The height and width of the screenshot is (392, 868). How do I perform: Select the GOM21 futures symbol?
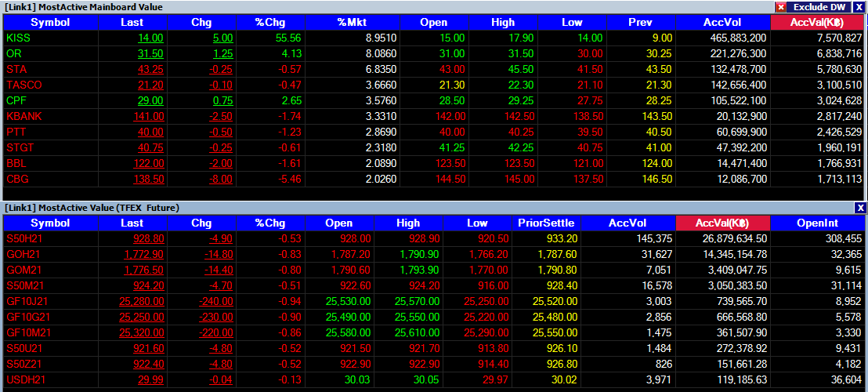coord(24,270)
